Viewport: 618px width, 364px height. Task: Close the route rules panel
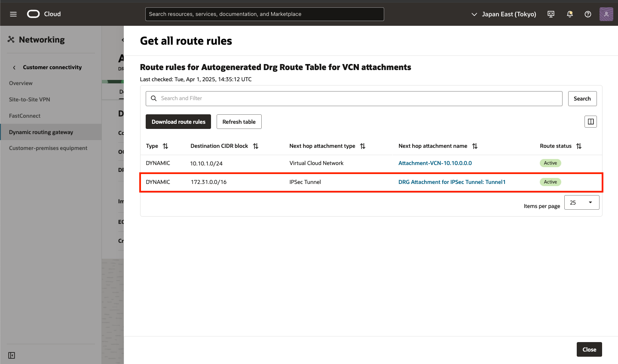tap(589, 349)
